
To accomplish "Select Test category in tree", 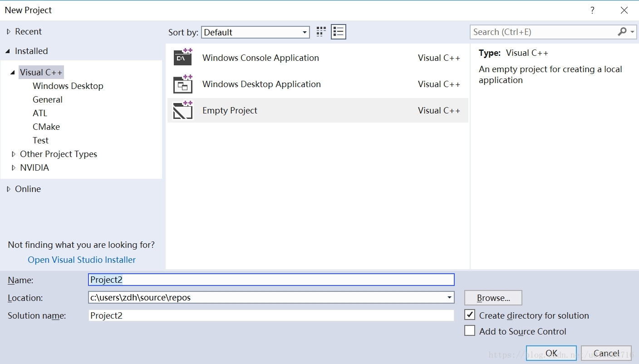I will pos(40,140).
